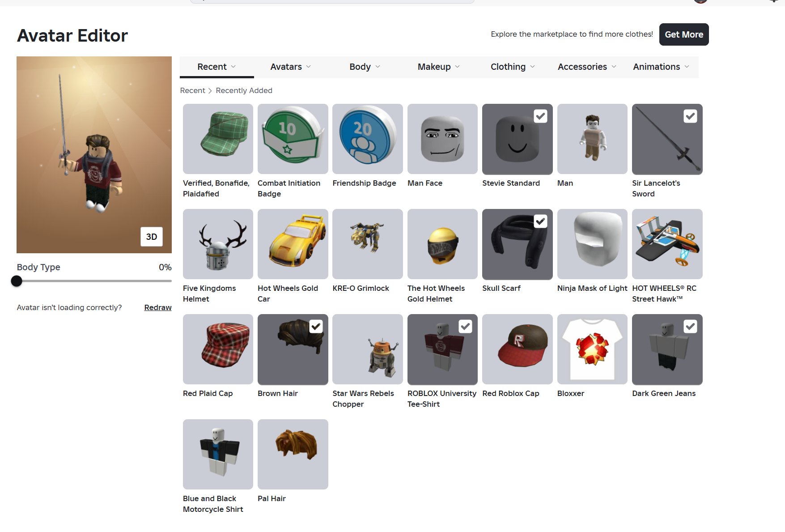Equip the Five Kingdoms Helmet

coord(218,244)
